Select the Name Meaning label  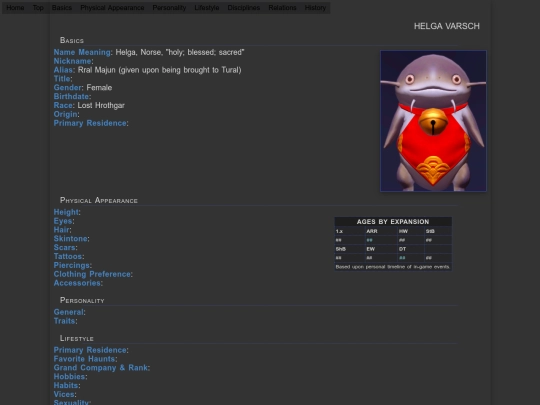coord(82,52)
